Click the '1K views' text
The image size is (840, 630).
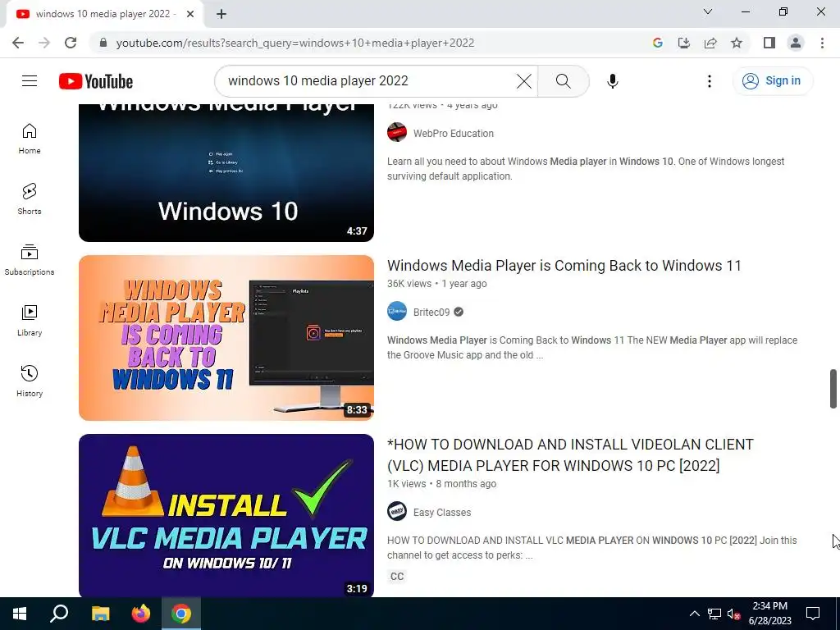(407, 484)
